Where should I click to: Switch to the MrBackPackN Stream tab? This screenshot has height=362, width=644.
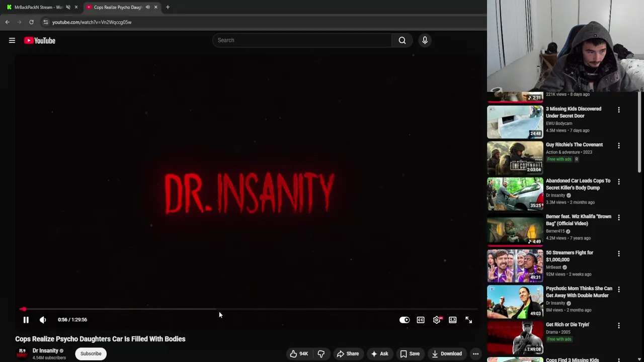[x=38, y=7]
